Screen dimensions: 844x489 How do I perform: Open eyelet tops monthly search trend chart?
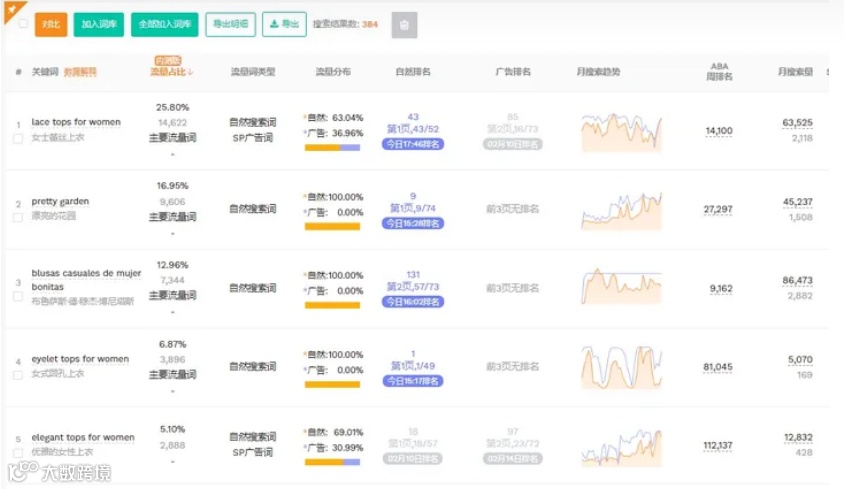point(621,367)
